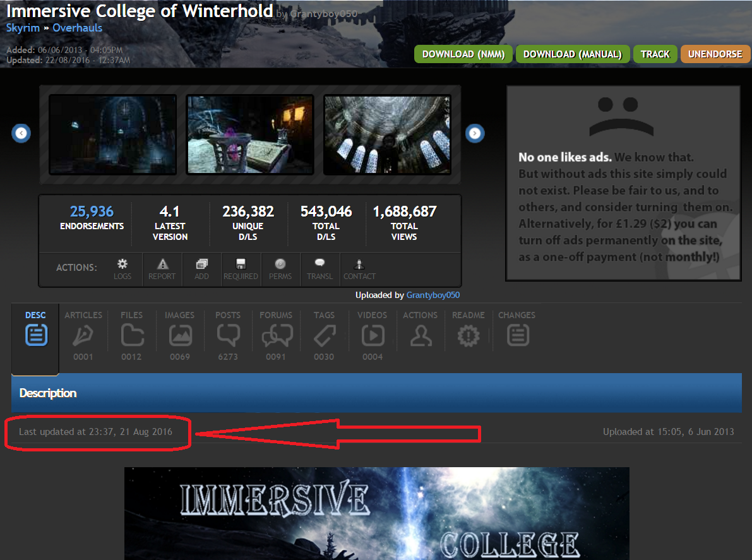Click the Description section header
Viewport: 752px width, 560px height.
click(x=376, y=393)
